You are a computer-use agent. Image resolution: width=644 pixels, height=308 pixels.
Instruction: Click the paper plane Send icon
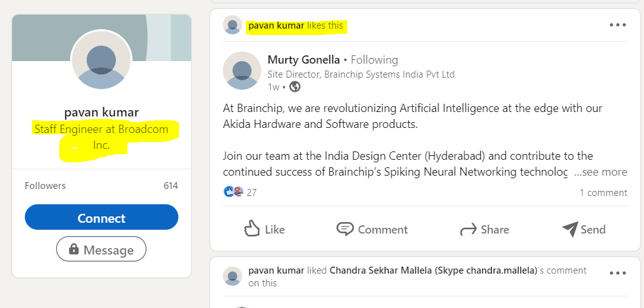(x=569, y=229)
